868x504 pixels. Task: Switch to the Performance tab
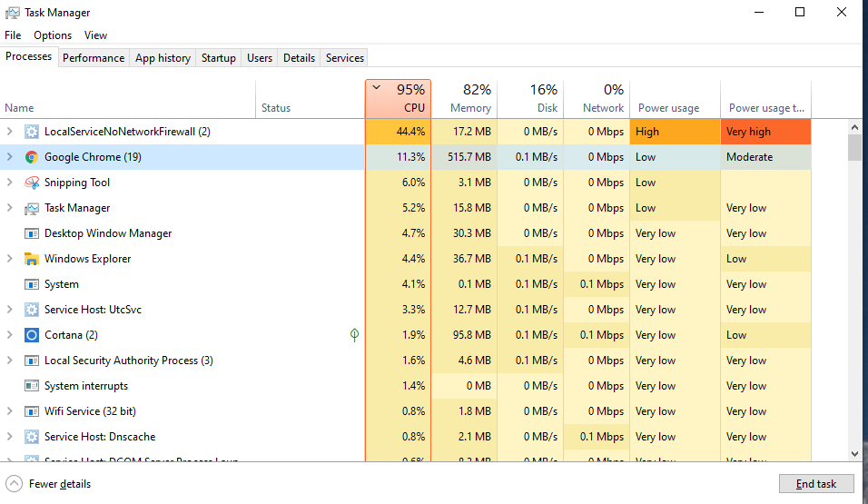(94, 58)
